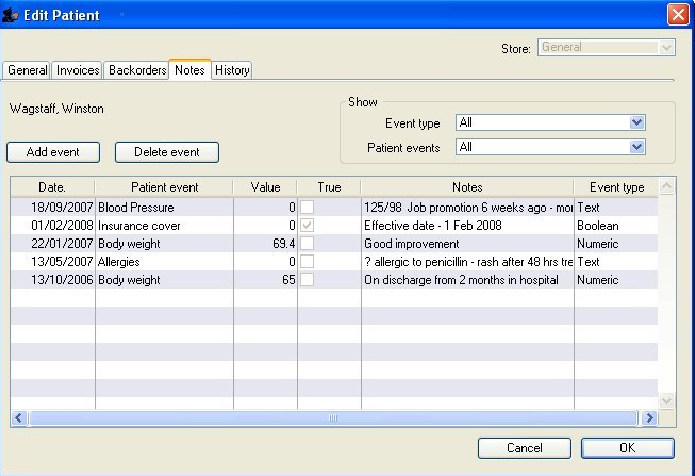Viewport: 695px width, 476px height.
Task: Switch to the Backorders tab
Action: [136, 70]
